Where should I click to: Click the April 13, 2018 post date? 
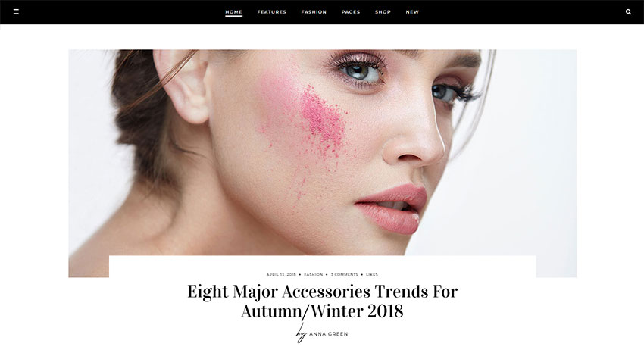[x=281, y=275]
